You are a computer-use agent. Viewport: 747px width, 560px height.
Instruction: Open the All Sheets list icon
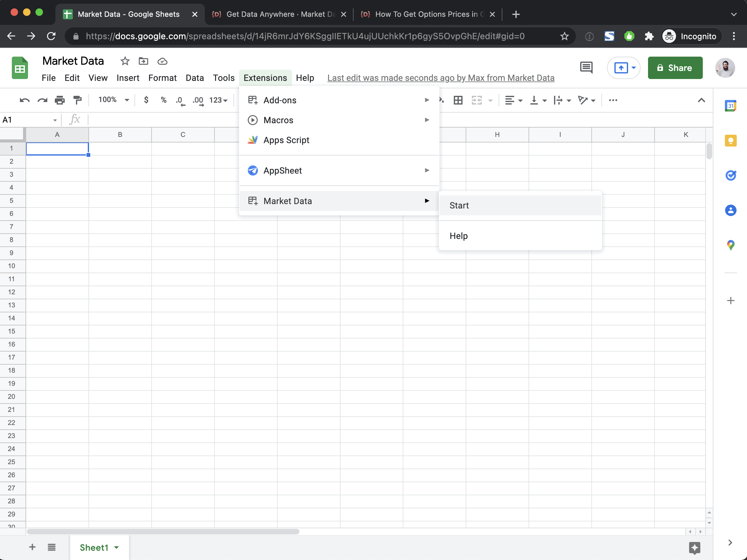(x=52, y=547)
